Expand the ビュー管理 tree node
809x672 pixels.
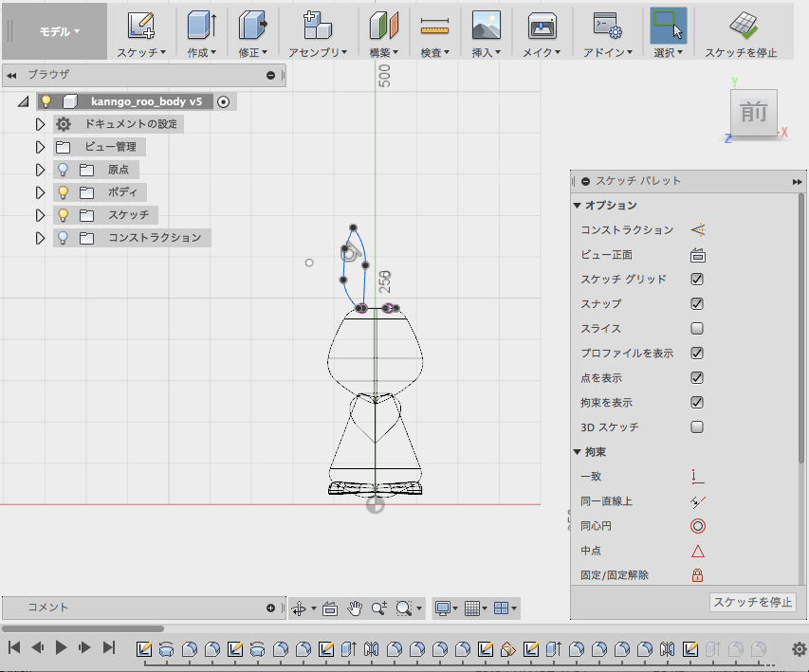40,147
